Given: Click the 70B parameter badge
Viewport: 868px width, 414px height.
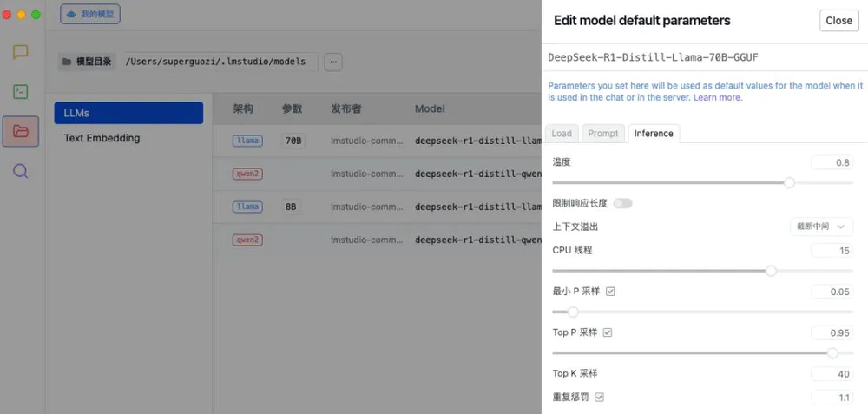Looking at the screenshot, I should click(293, 141).
